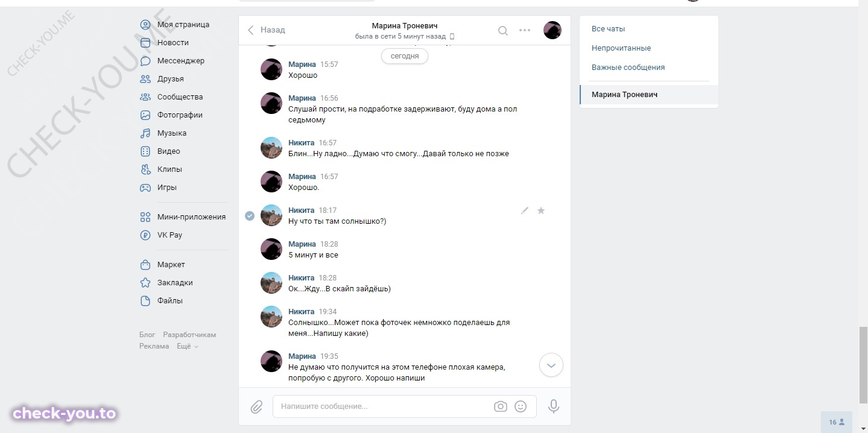
Task: Select message 'Ок...Жду...В скайп зайдёшь)'
Action: click(340, 289)
